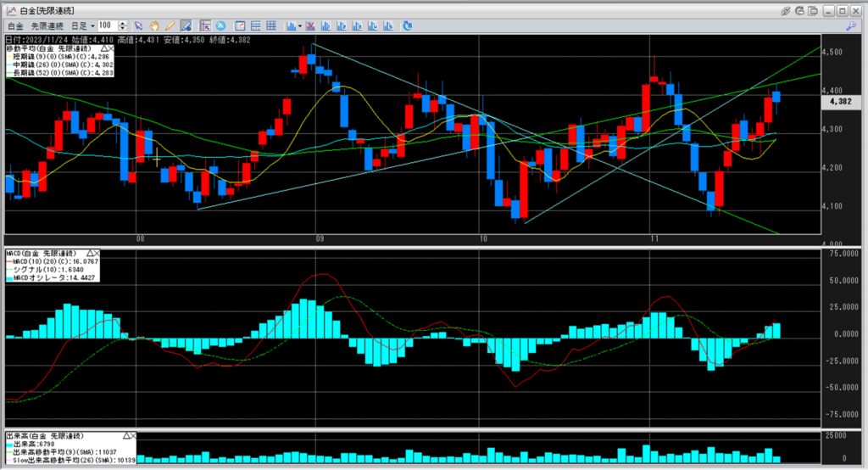Screen dimensions: 868x470
Task: Click the シグナル(10) legend entry
Action: click(46, 270)
